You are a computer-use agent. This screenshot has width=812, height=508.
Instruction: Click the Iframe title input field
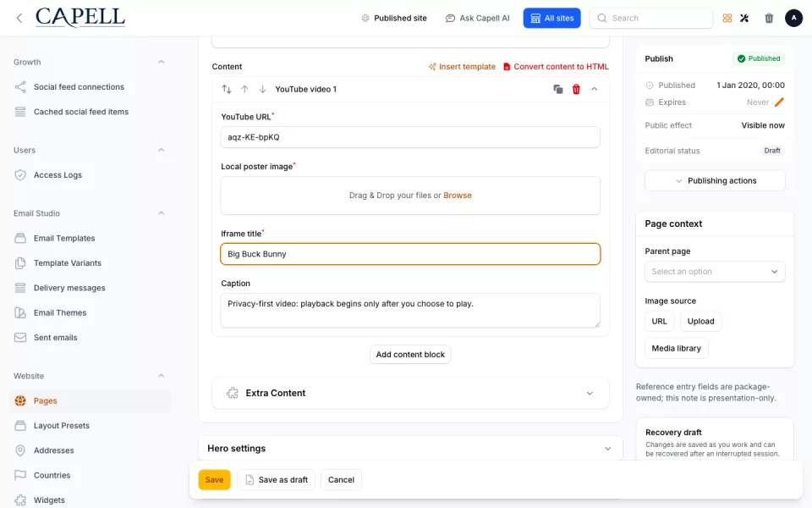tap(410, 254)
